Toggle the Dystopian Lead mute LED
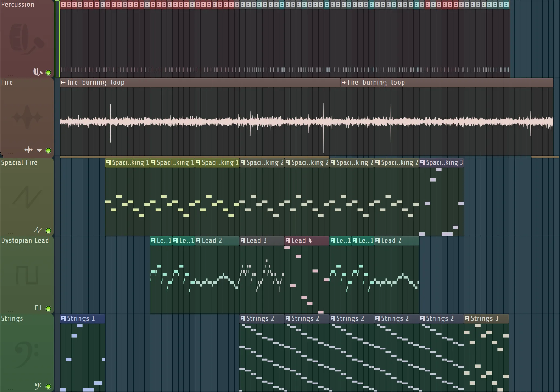This screenshot has width=560, height=392. click(x=48, y=309)
